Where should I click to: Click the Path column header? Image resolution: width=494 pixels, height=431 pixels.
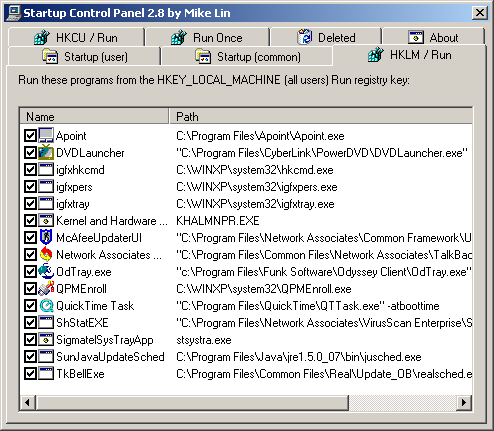(321, 117)
